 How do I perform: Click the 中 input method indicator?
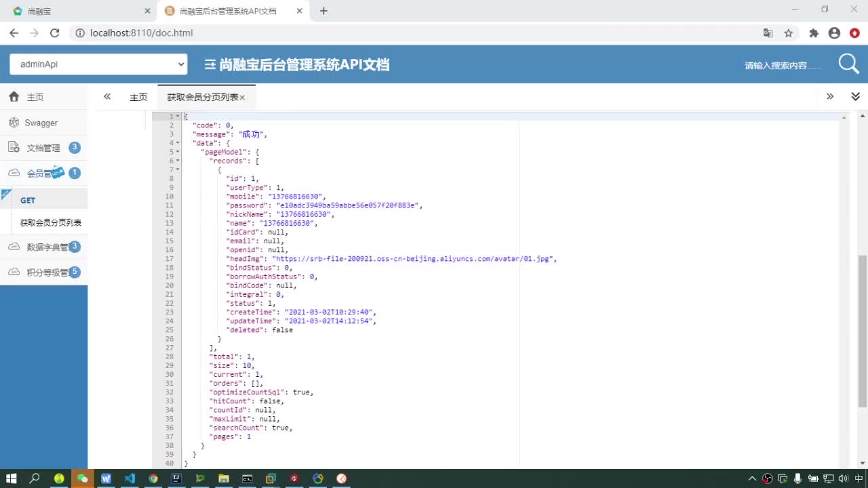[x=859, y=479]
